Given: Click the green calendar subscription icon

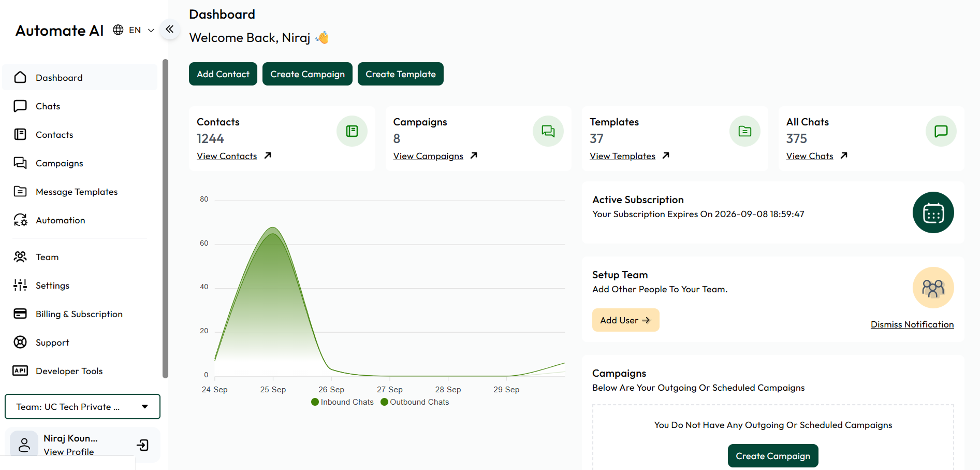Looking at the screenshot, I should (x=933, y=213).
